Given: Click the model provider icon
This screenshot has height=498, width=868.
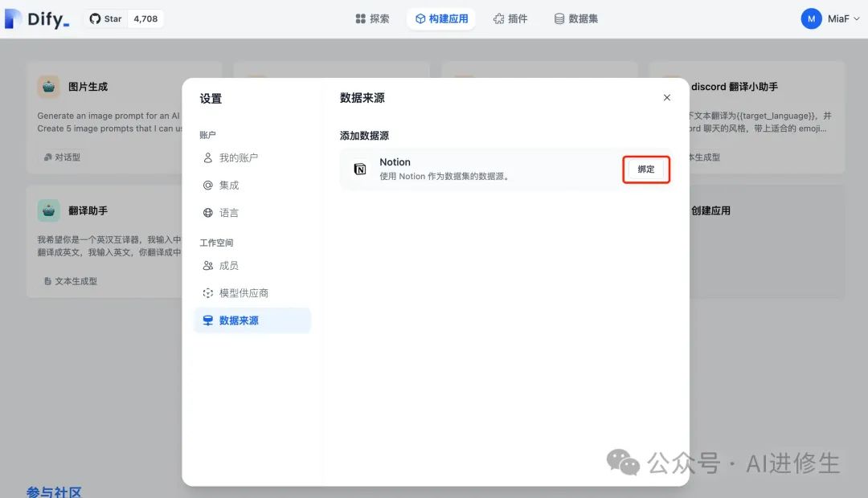Looking at the screenshot, I should pyautogui.click(x=207, y=292).
